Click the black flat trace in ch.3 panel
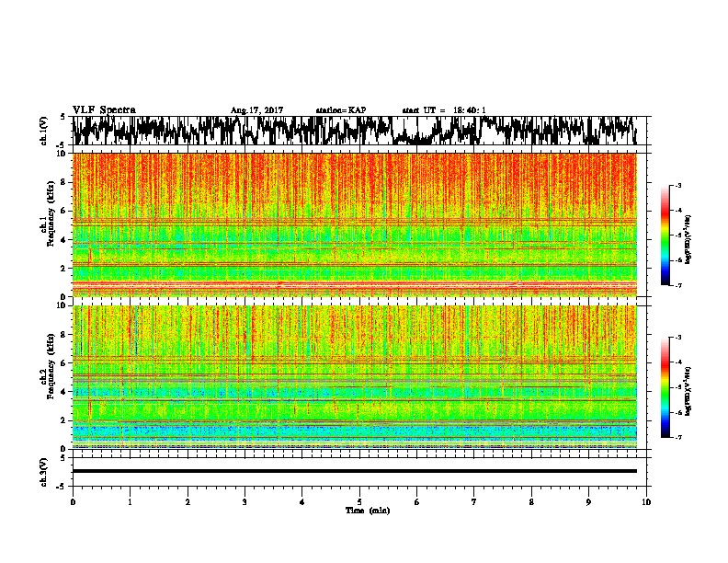Viewport: 728px width, 563px height. [x=354, y=471]
